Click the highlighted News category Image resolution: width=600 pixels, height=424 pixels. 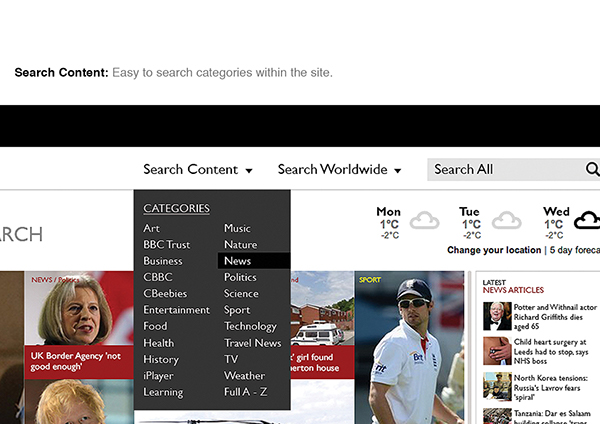pos(254,261)
